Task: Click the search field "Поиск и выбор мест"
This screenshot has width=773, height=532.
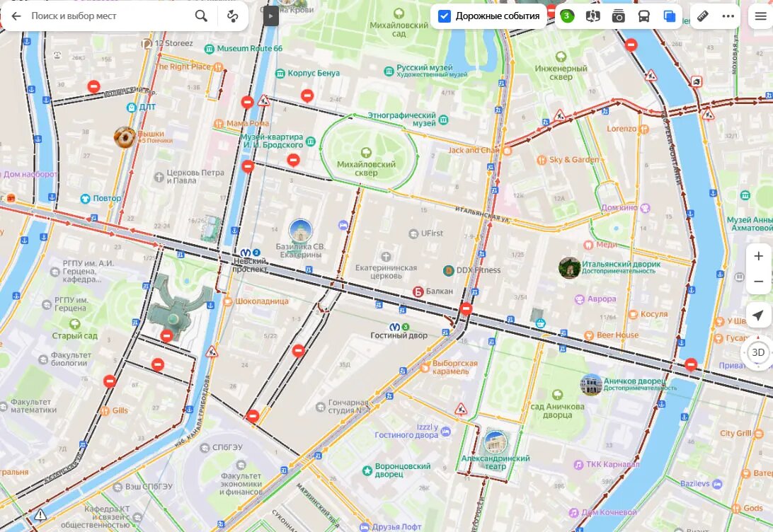Action: point(110,16)
